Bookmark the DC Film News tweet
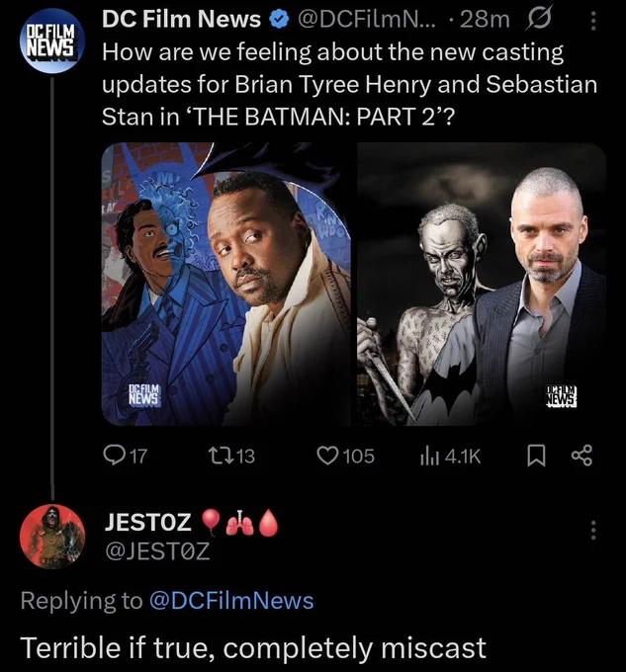The image size is (626, 672). [536, 456]
